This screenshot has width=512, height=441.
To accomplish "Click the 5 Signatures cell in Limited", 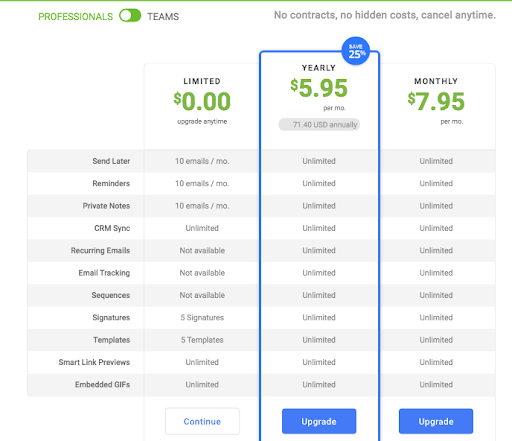I will coord(202,317).
